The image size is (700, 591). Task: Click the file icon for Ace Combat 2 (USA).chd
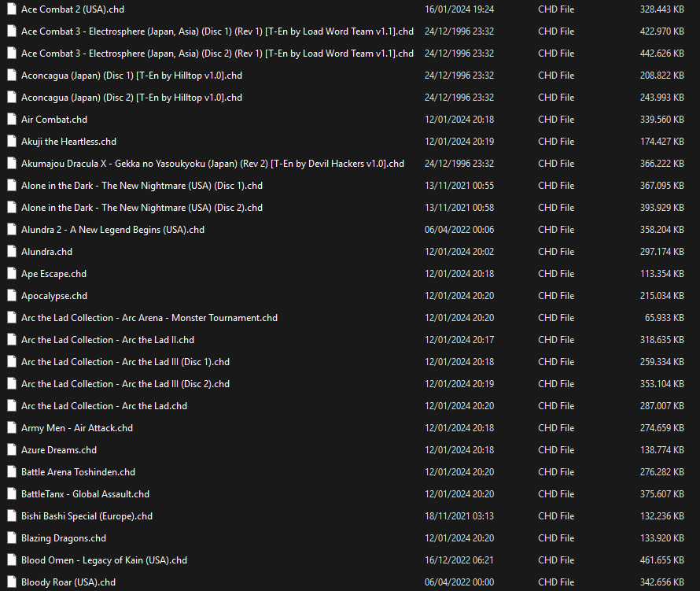[12, 9]
